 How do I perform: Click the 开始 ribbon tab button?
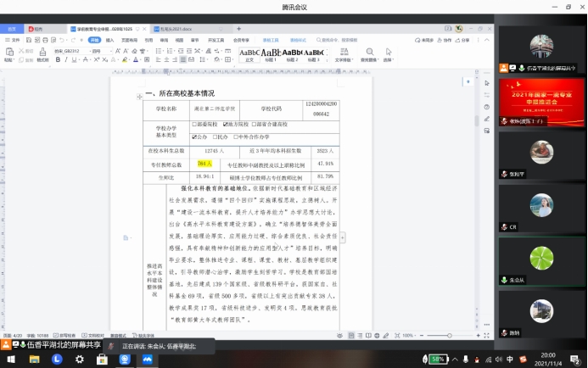click(x=95, y=40)
